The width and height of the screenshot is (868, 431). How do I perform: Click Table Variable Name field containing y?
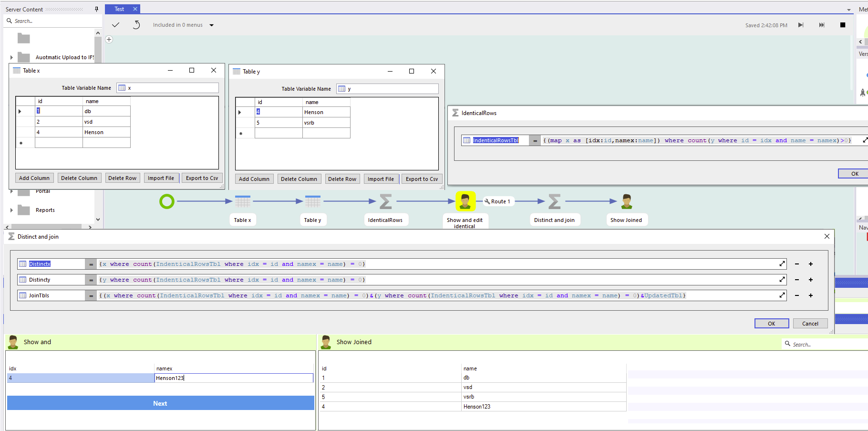388,89
